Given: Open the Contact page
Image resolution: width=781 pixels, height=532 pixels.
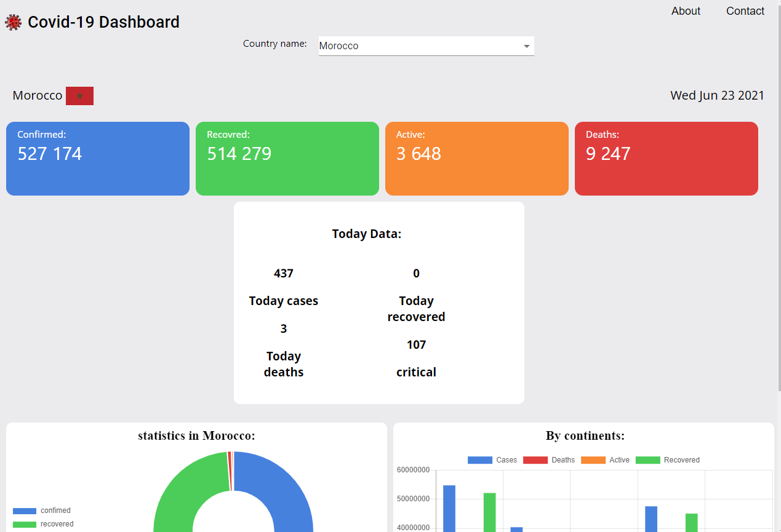Looking at the screenshot, I should tap(745, 11).
